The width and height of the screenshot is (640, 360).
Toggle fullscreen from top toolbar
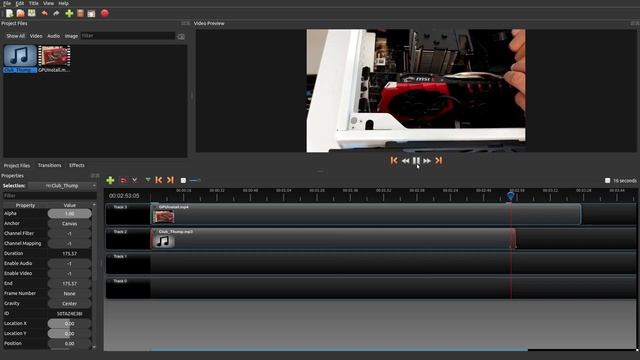pos(91,13)
